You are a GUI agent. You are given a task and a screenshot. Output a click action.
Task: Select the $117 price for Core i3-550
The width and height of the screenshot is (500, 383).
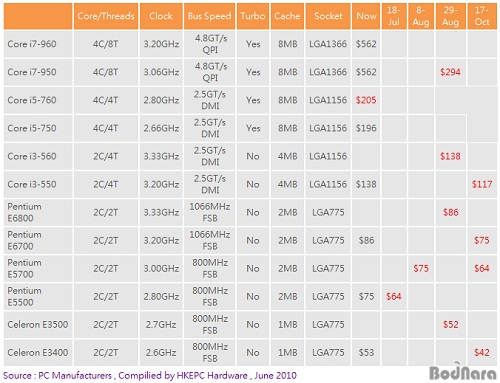pyautogui.click(x=482, y=184)
